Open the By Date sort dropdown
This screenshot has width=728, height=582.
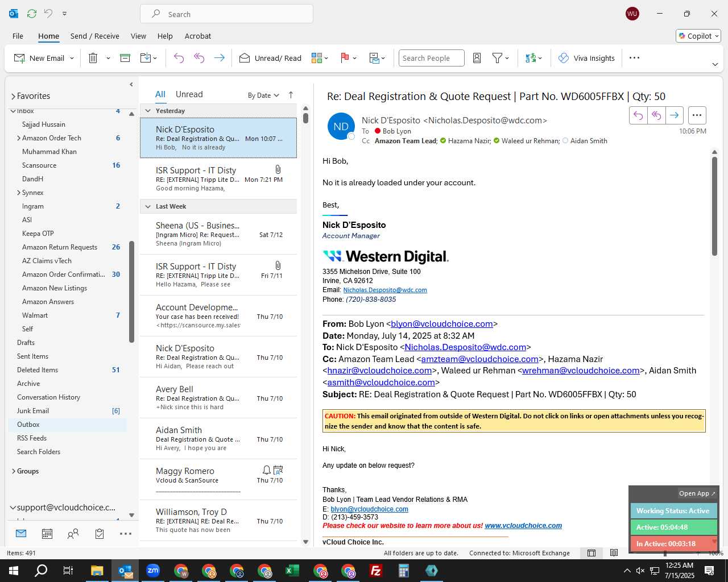(x=263, y=95)
